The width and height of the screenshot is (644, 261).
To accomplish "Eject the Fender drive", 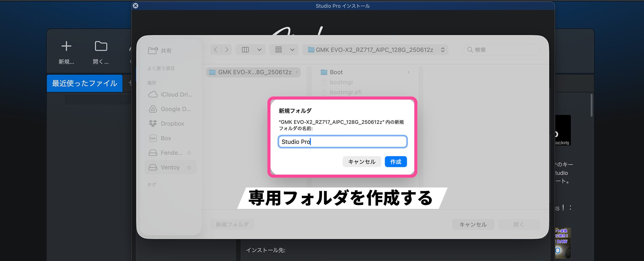I will [189, 153].
